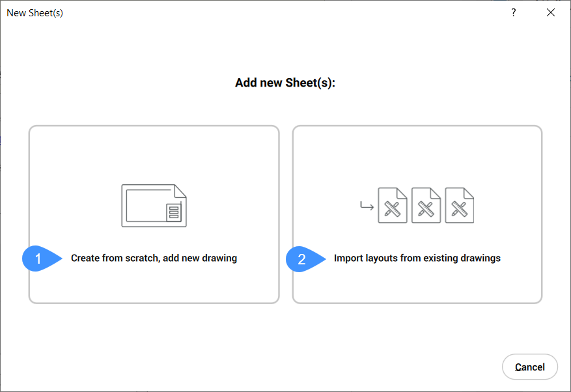Click the blue number 1 badge
This screenshot has width=571, height=392.
coord(39,259)
